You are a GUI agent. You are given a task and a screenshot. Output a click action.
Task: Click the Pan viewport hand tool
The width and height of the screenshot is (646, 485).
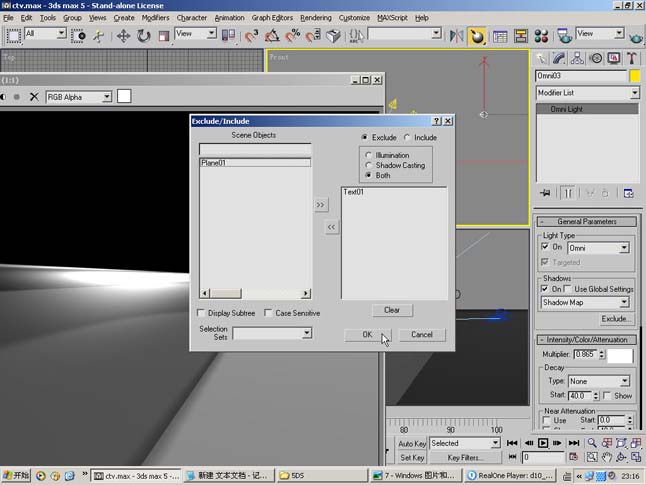tap(606, 457)
